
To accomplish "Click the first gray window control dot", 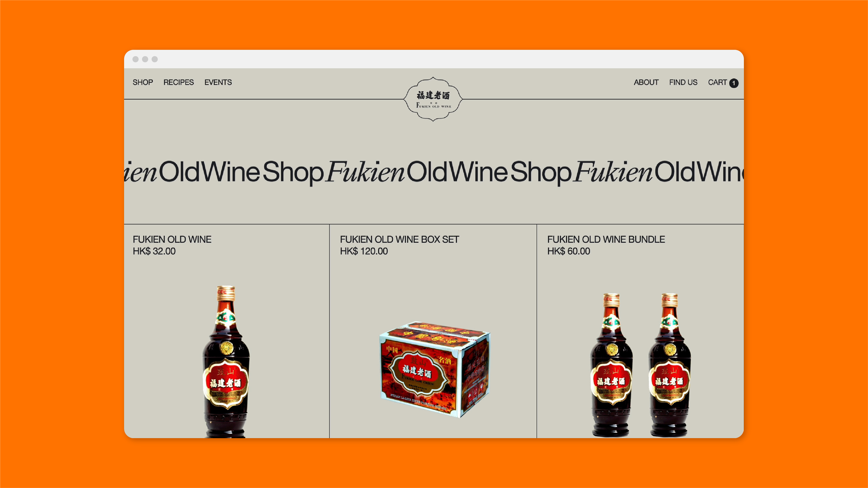I will pyautogui.click(x=135, y=59).
